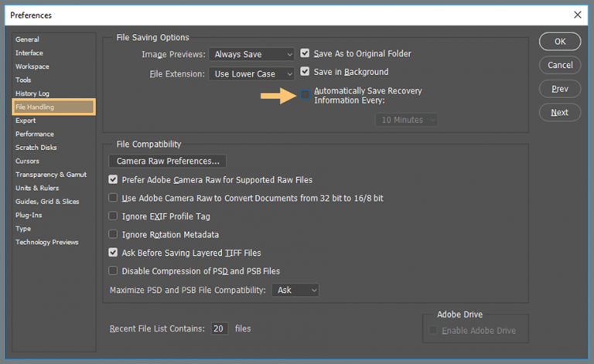Screen dimensions: 594x364
Task: Select General in the preferences sidebar
Action: tap(27, 39)
